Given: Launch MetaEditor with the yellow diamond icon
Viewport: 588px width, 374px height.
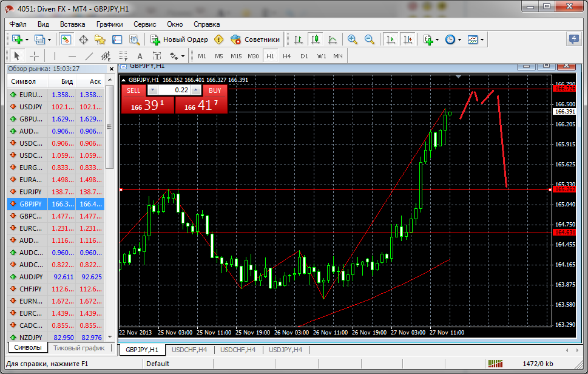Looking at the screenshot, I should tap(219, 39).
